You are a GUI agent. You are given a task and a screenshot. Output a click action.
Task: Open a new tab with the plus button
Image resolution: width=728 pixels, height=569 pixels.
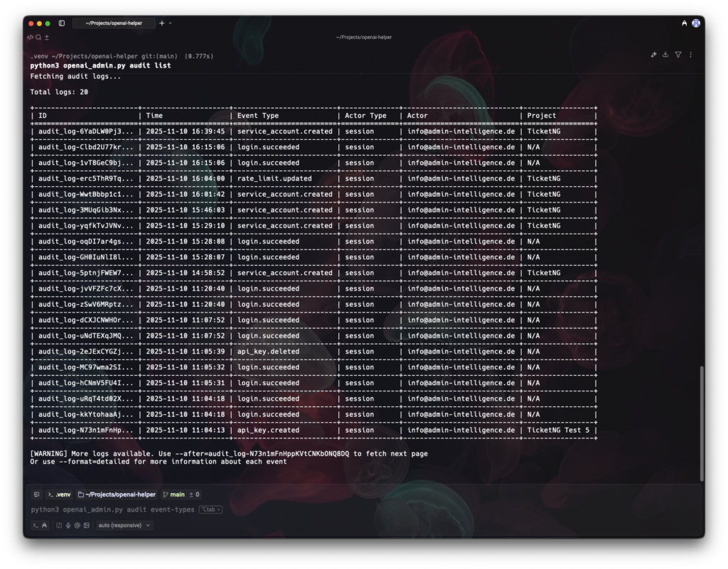point(162,23)
